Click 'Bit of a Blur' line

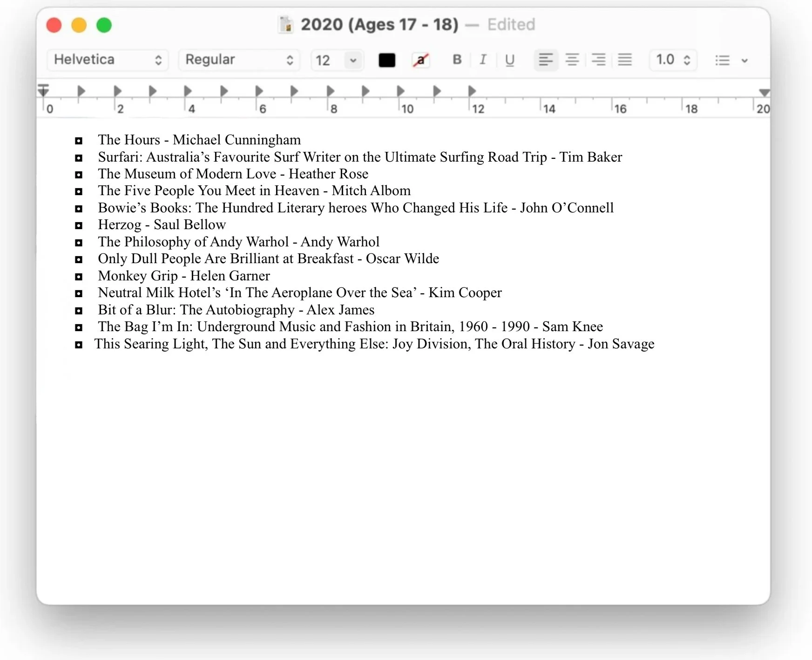tap(236, 310)
